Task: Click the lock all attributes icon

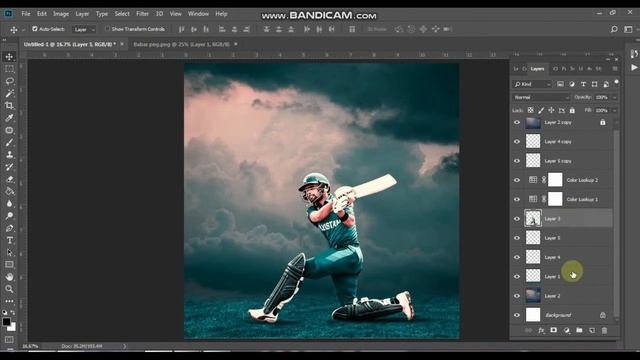Action: coord(572,110)
